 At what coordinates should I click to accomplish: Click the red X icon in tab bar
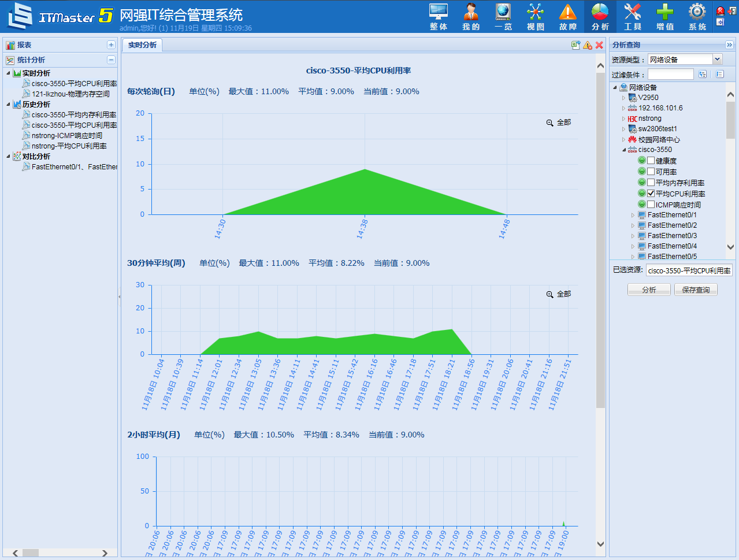pos(599,45)
